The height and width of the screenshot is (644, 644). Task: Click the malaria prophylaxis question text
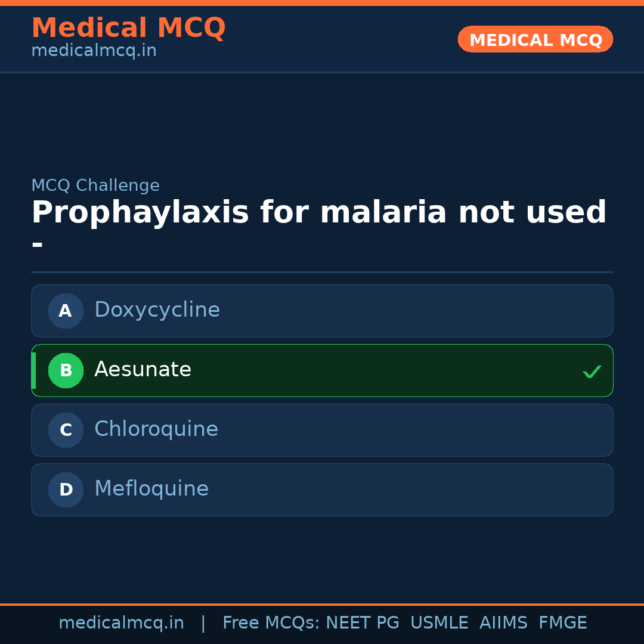[x=318, y=213]
